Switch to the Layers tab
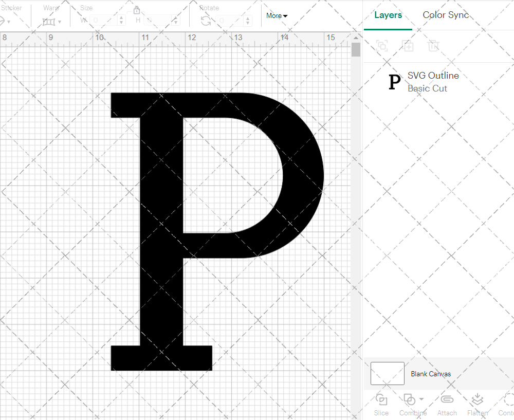Screen dimensions: 514x420 click(x=388, y=15)
